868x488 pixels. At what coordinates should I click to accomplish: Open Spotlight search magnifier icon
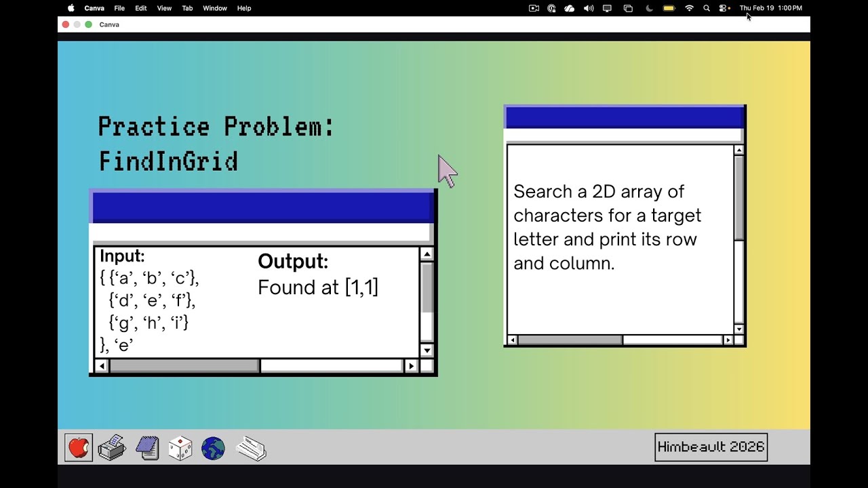(707, 8)
